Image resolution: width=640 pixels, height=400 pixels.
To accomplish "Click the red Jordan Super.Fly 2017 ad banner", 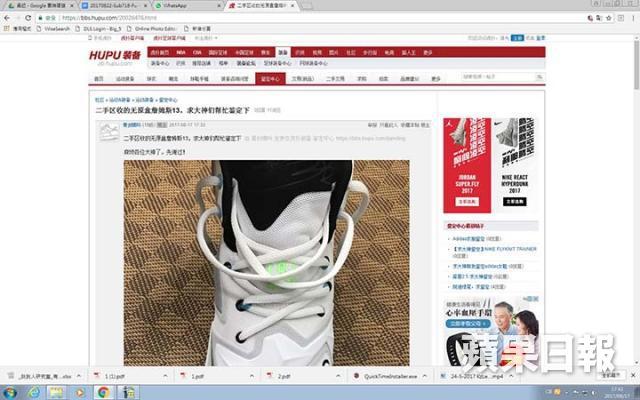I will (x=467, y=165).
